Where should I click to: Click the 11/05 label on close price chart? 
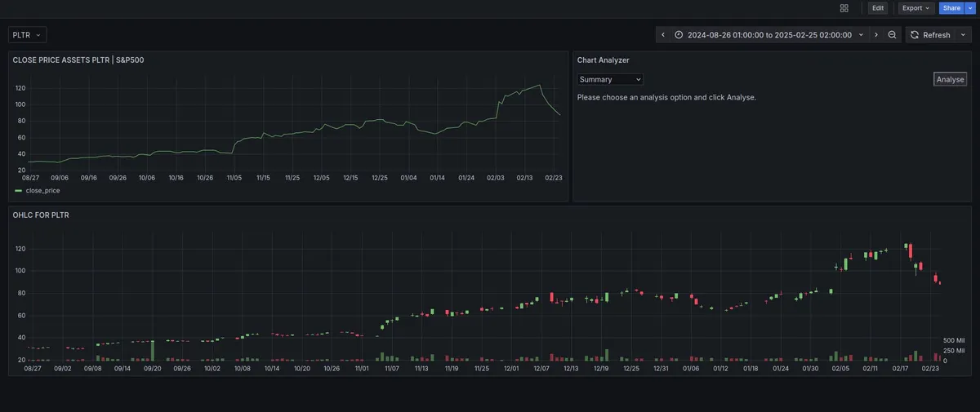234,177
